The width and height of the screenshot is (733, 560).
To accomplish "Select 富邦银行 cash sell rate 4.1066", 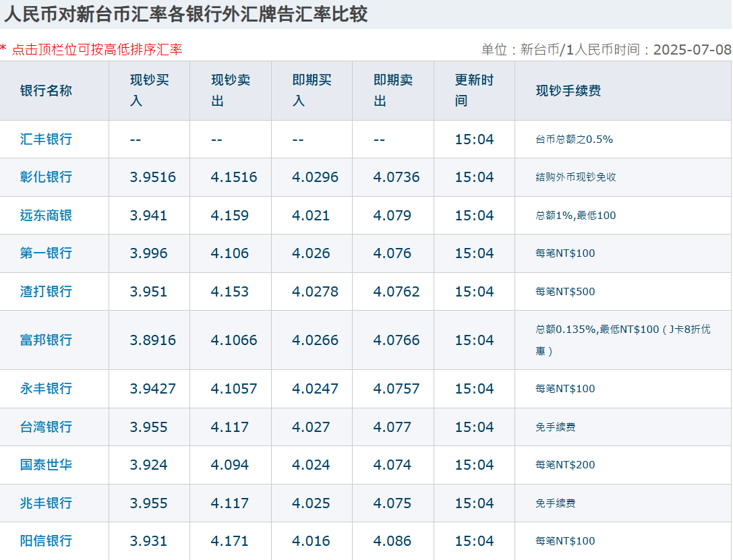I will coord(234,340).
